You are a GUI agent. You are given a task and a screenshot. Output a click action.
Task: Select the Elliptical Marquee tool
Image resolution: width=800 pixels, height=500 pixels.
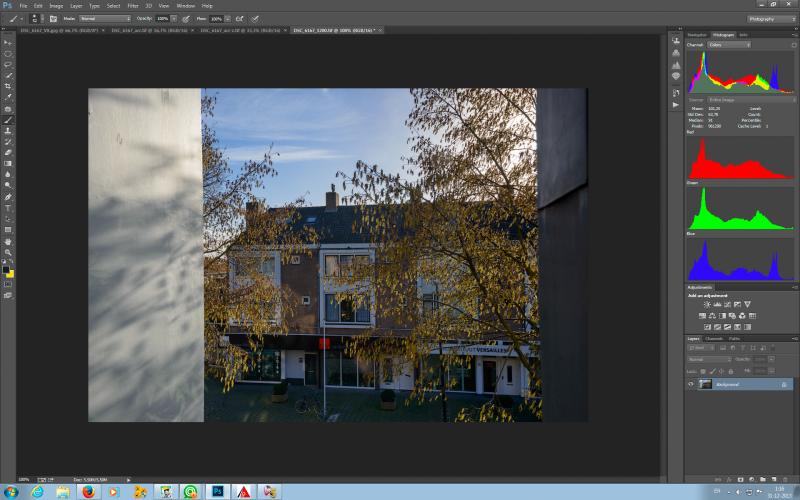pyautogui.click(x=8, y=54)
